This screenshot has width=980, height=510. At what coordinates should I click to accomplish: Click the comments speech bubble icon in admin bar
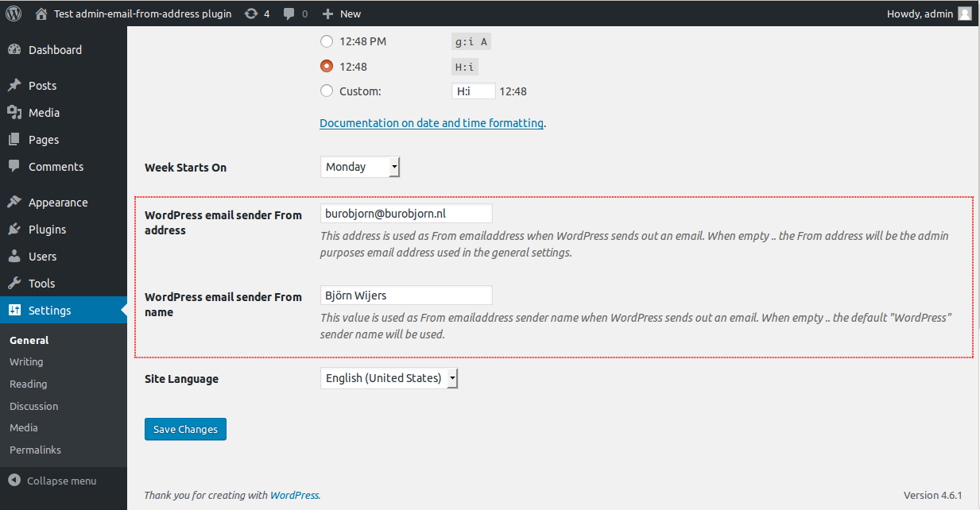289,14
